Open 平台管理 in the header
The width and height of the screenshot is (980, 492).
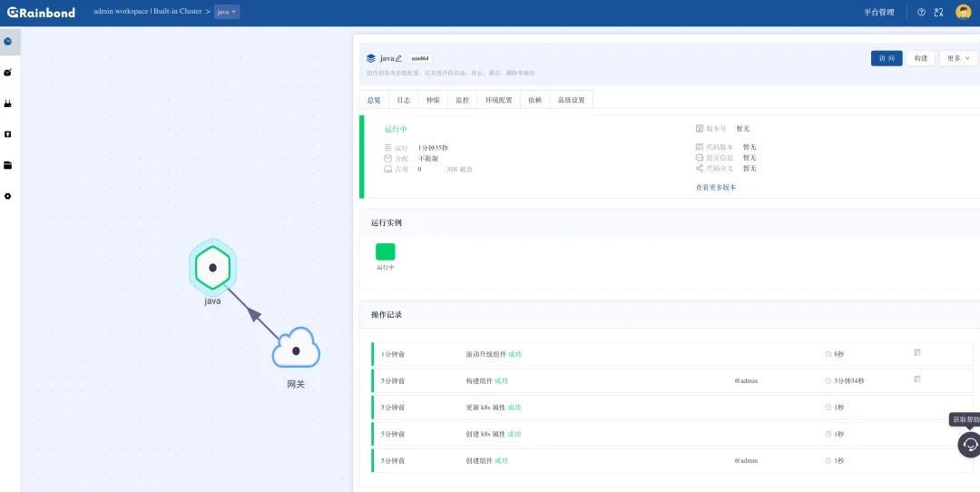(879, 13)
